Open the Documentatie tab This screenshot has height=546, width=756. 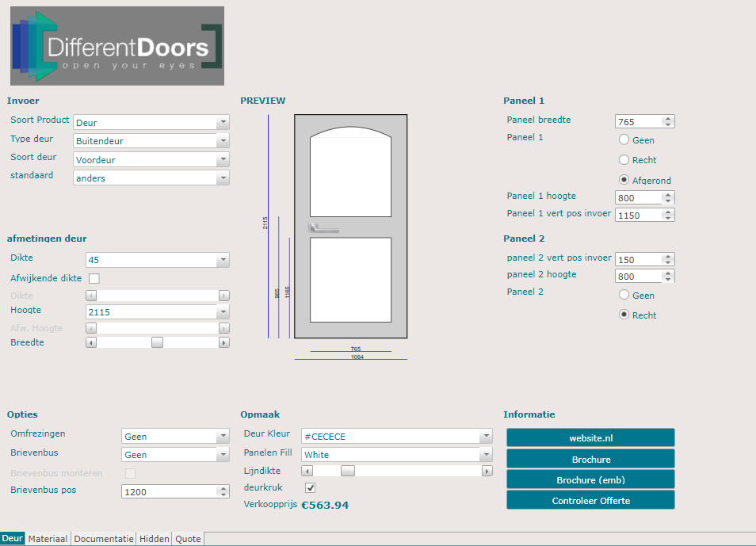click(x=104, y=539)
